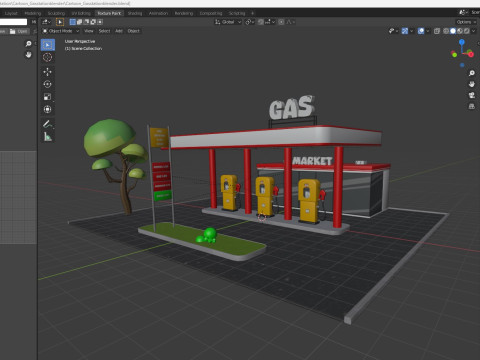Screen dimensions: 480x360
Task: Toggle proportional editing button
Action: click(x=281, y=22)
